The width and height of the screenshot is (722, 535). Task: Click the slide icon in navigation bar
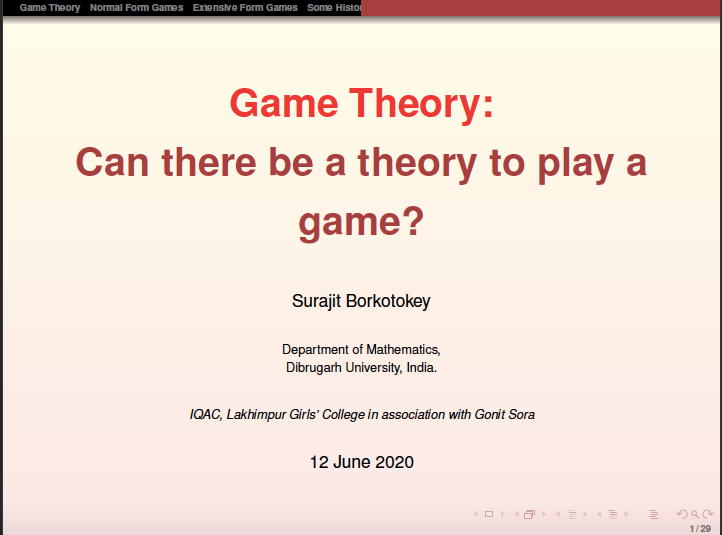point(489,514)
